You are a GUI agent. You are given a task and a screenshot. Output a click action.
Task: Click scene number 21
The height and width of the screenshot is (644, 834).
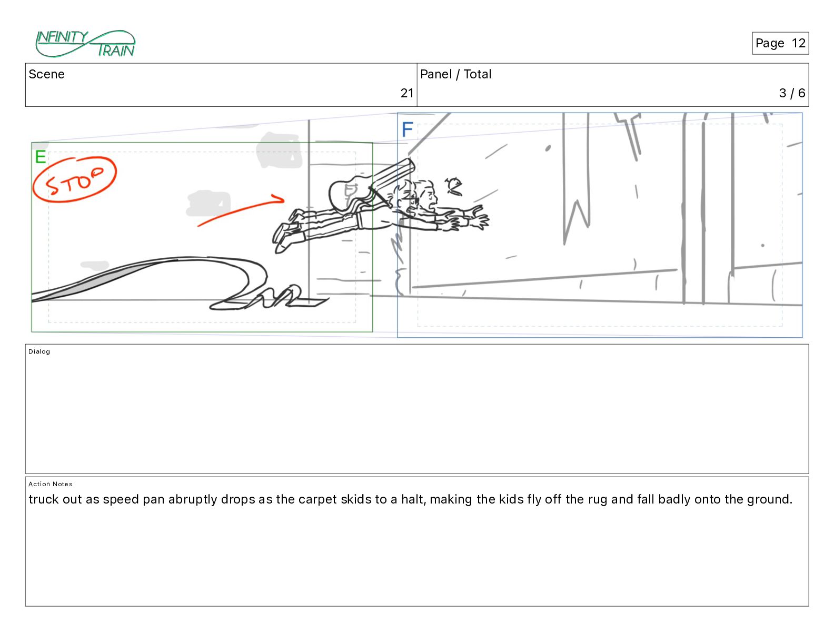pyautogui.click(x=407, y=93)
